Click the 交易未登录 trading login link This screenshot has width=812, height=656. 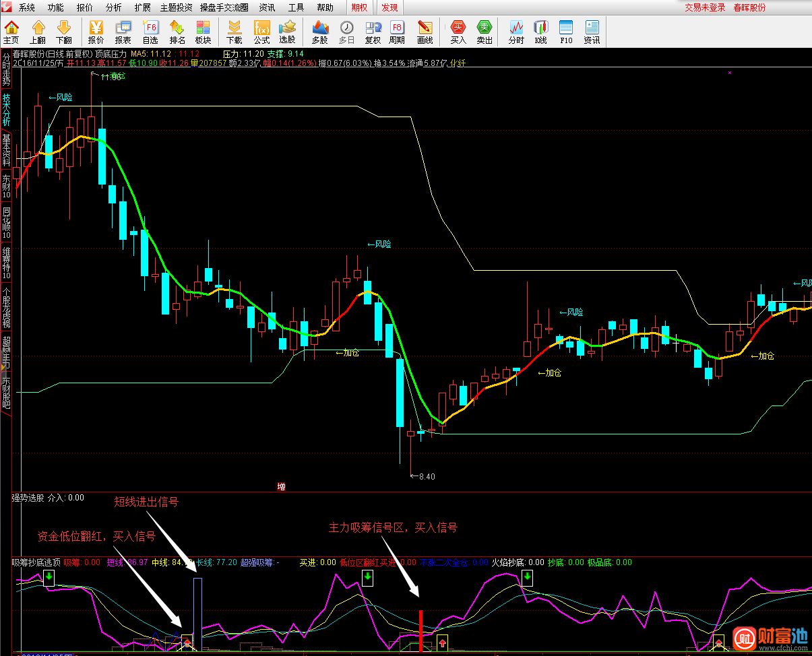[705, 8]
